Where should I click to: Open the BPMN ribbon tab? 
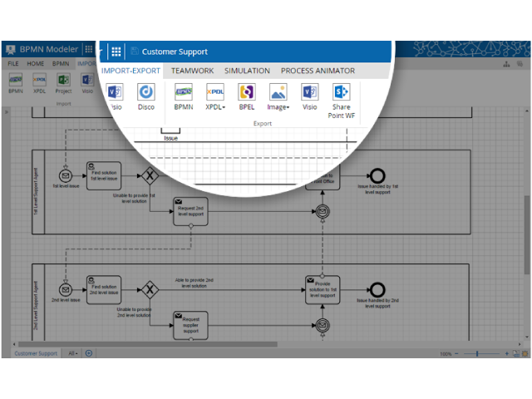(x=61, y=63)
